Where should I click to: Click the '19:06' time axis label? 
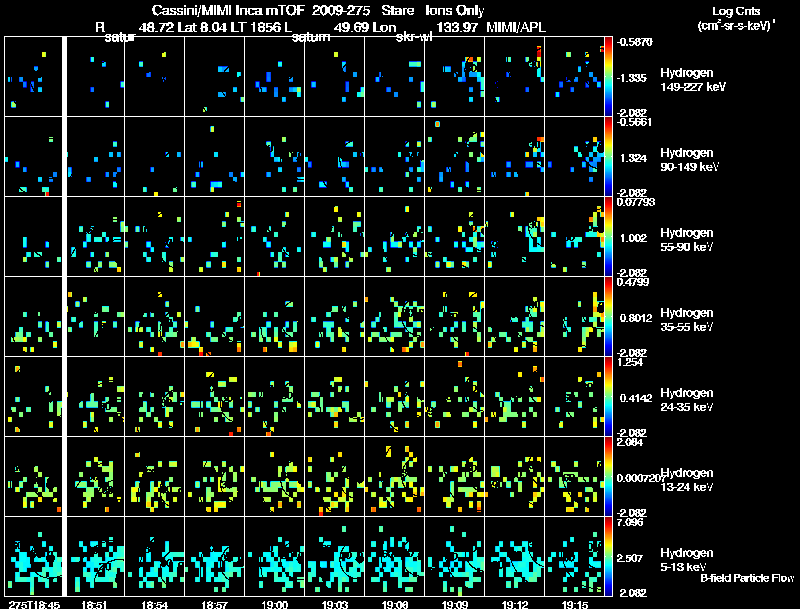click(394, 605)
